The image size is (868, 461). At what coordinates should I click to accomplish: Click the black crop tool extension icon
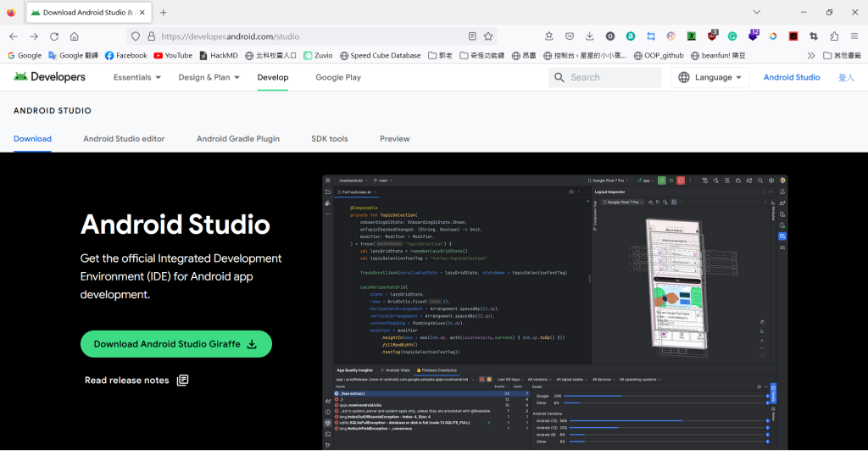click(814, 36)
